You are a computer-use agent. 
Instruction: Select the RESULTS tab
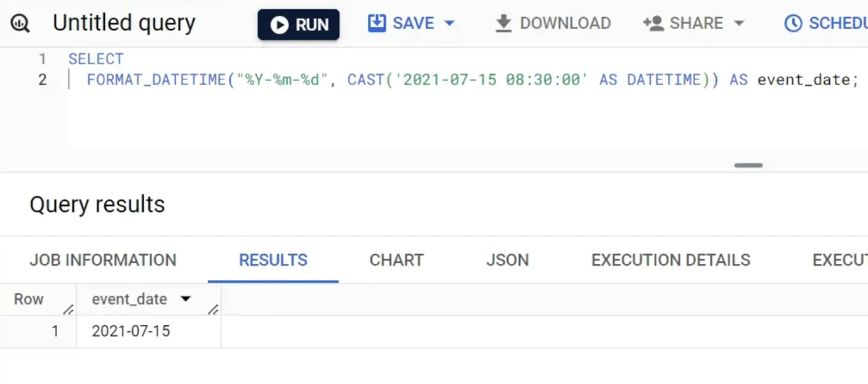point(273,260)
